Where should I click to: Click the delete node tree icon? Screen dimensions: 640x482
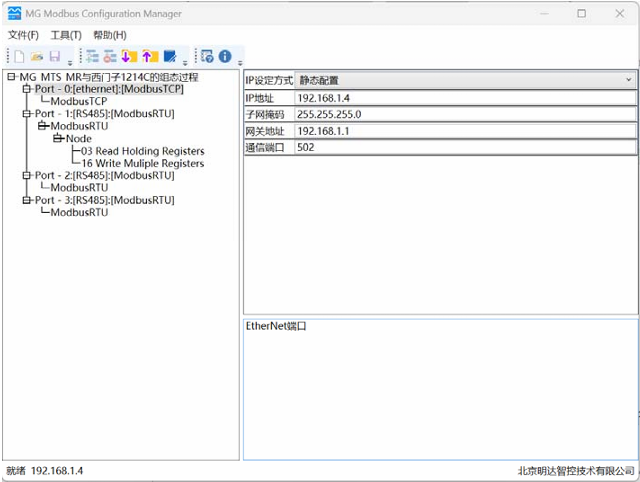tap(110, 57)
